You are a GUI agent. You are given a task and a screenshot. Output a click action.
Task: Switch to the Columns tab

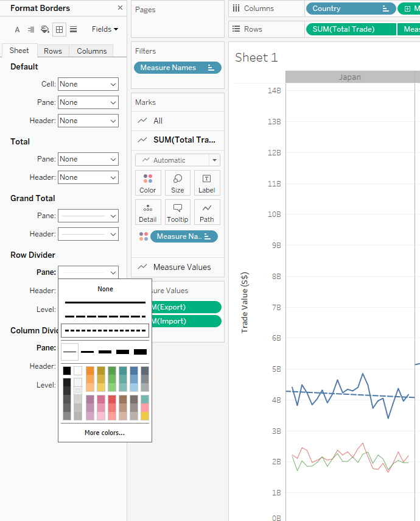click(x=91, y=51)
